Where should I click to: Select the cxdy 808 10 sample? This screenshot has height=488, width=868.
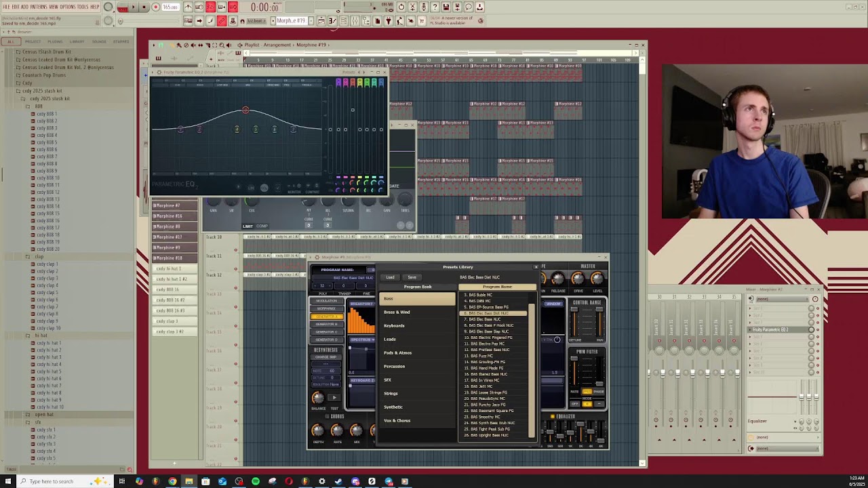tap(47, 178)
